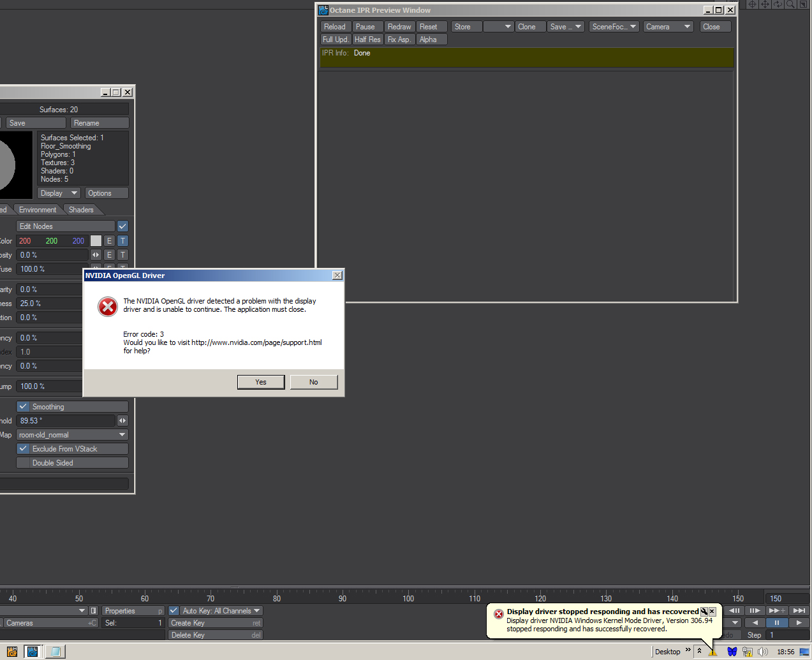Open the Notepad taskbar button

(55, 652)
